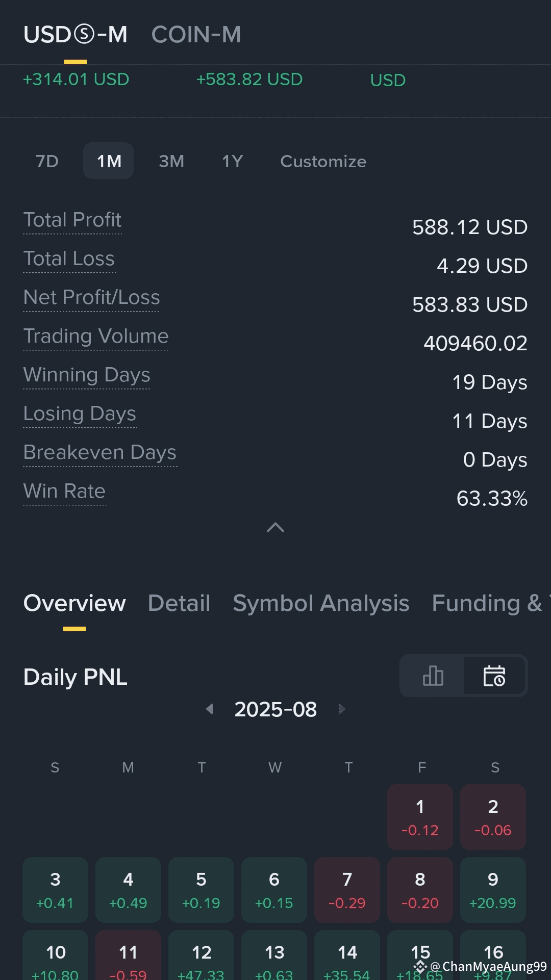Go to previous month arrow

click(209, 709)
